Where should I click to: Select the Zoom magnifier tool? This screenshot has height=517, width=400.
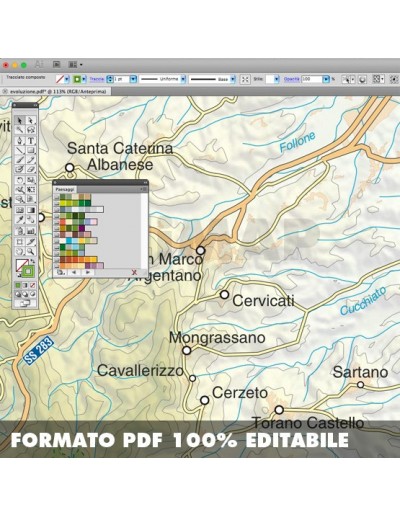30,251
